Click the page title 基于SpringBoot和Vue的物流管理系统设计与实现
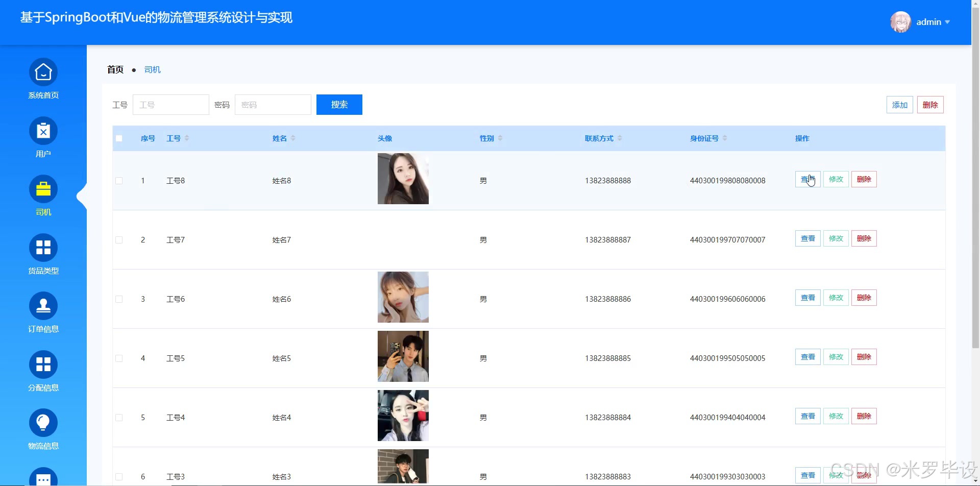Screen dimensions: 980x486 click(x=156, y=18)
